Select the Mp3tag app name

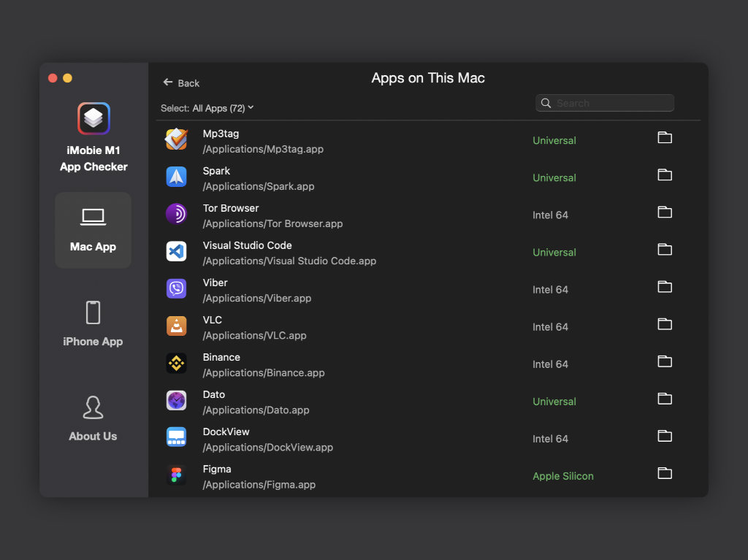(x=221, y=134)
